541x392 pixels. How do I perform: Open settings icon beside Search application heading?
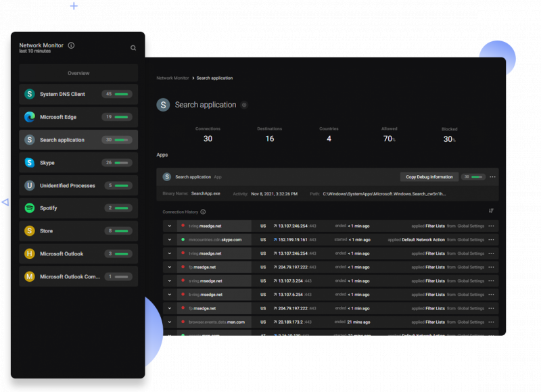(x=244, y=105)
